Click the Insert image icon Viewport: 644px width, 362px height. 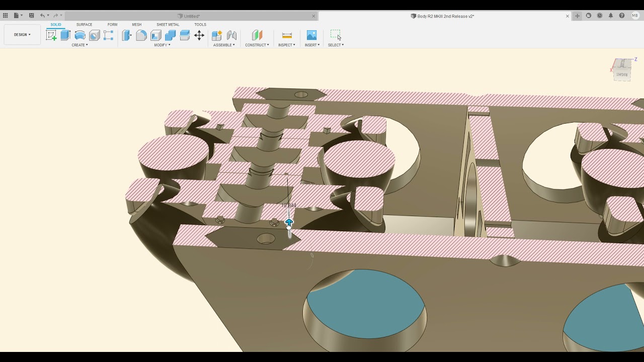click(x=312, y=35)
